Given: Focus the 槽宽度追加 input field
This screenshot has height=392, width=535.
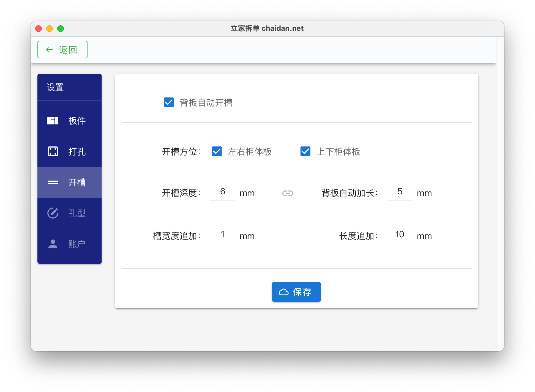Looking at the screenshot, I should pyautogui.click(x=223, y=235).
